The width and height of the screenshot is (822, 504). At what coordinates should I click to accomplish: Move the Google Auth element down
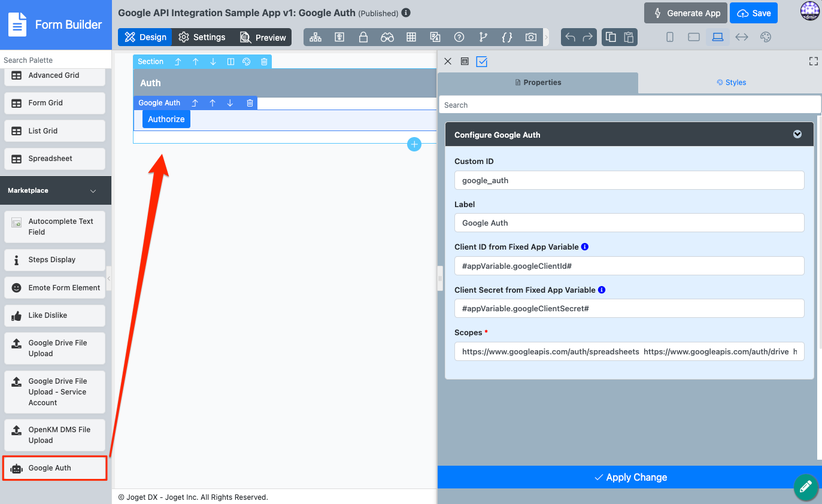point(230,103)
